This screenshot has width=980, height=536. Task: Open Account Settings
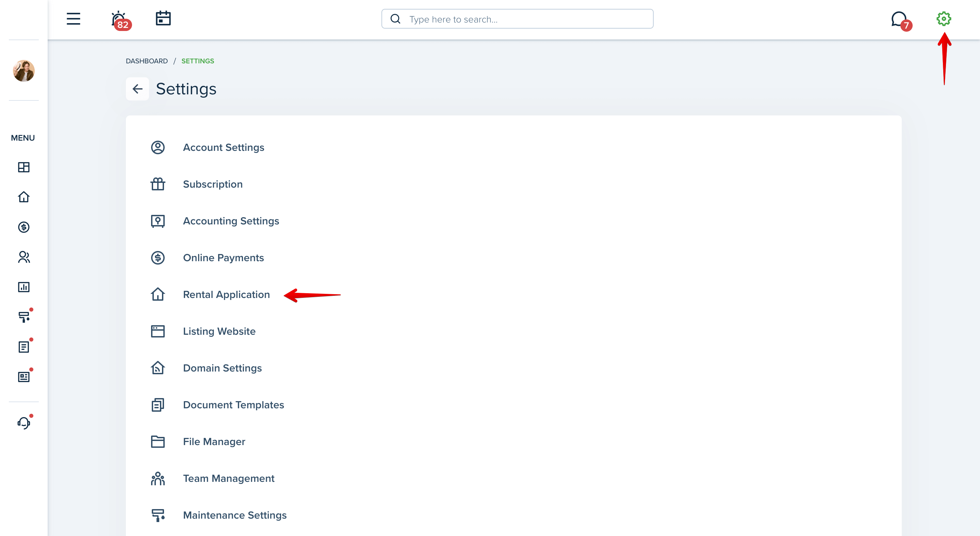click(x=224, y=147)
